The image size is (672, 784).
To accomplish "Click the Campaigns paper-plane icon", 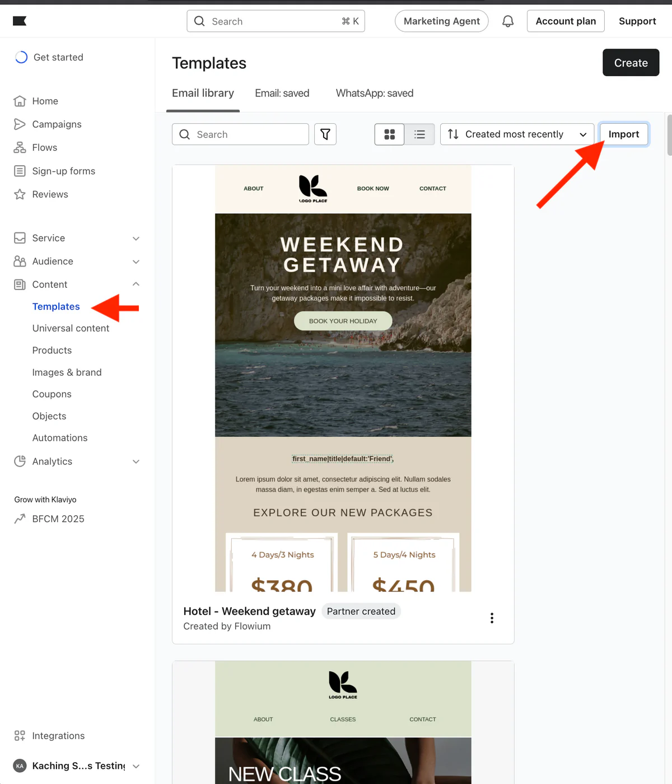I will coord(20,124).
